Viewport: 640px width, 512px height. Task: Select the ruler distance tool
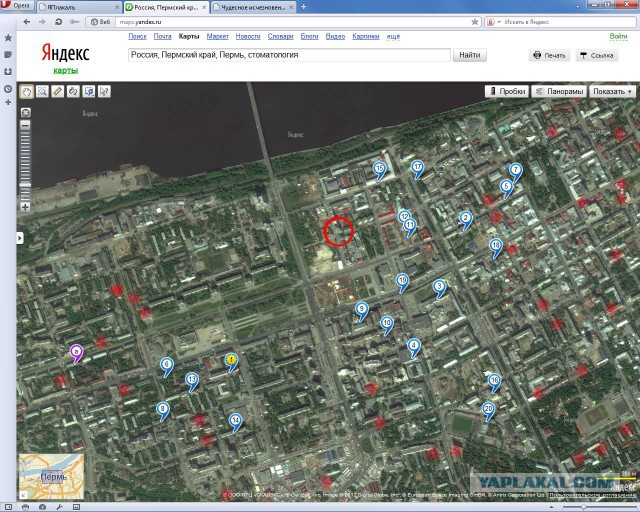pos(58,91)
